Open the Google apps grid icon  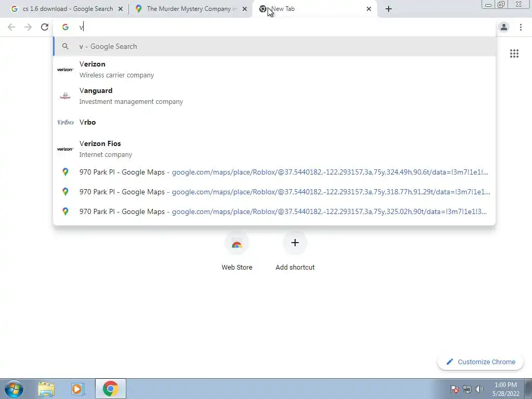[x=514, y=54]
